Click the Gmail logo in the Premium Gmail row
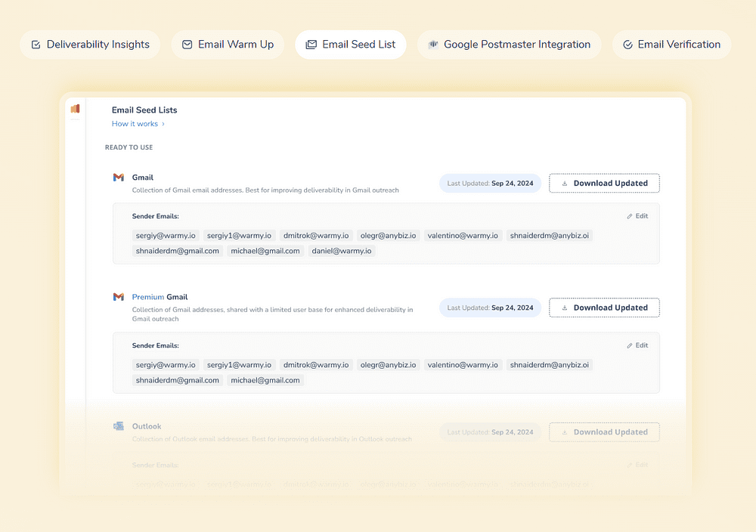Screen dimensions: 756x532 point(119,297)
